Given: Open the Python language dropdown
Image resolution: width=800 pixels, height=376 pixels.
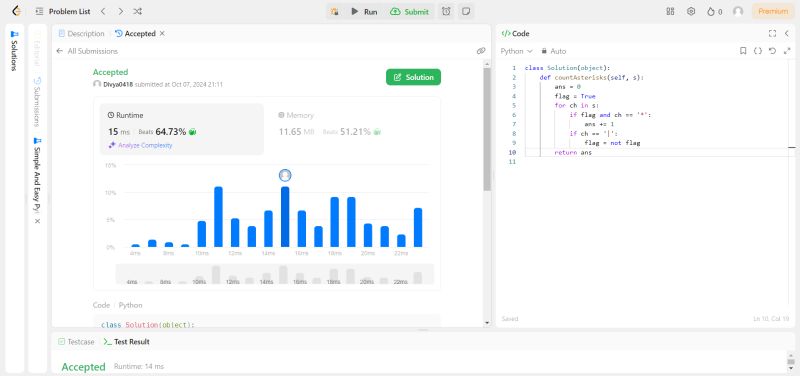Looking at the screenshot, I should [x=516, y=51].
